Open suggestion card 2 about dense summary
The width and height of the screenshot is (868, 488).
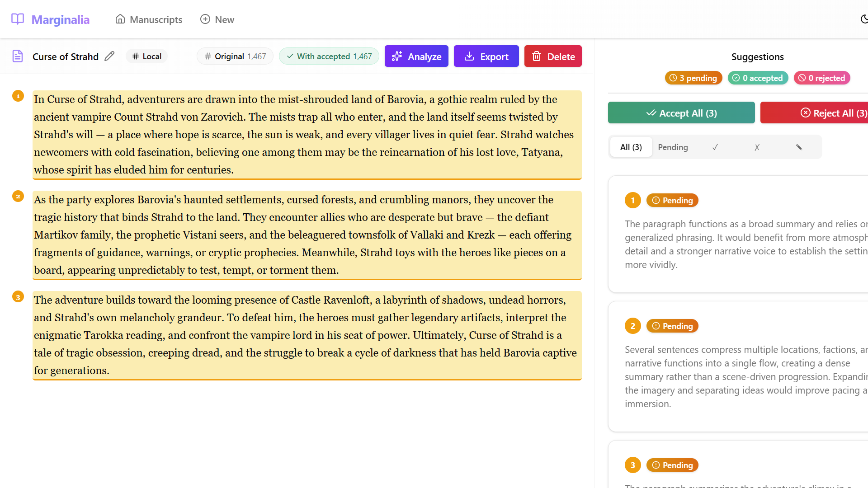(x=738, y=366)
